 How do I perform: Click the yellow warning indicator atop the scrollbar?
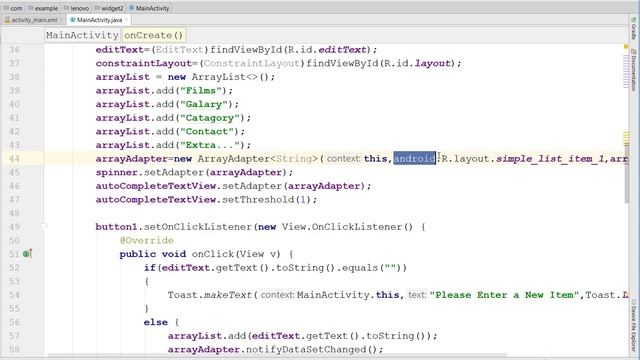click(626, 47)
